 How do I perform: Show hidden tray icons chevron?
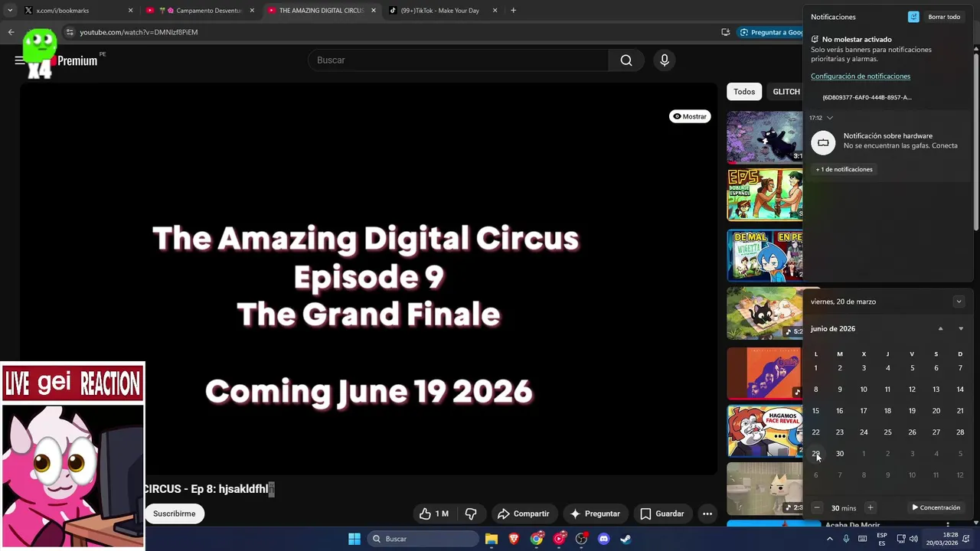coord(829,539)
